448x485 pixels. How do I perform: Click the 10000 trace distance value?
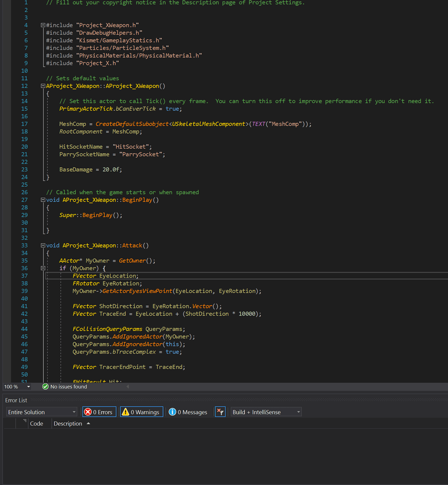[247, 314]
